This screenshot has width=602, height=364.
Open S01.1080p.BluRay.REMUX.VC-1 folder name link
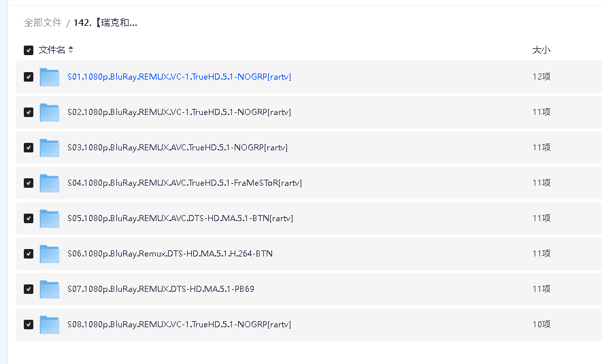coord(179,77)
